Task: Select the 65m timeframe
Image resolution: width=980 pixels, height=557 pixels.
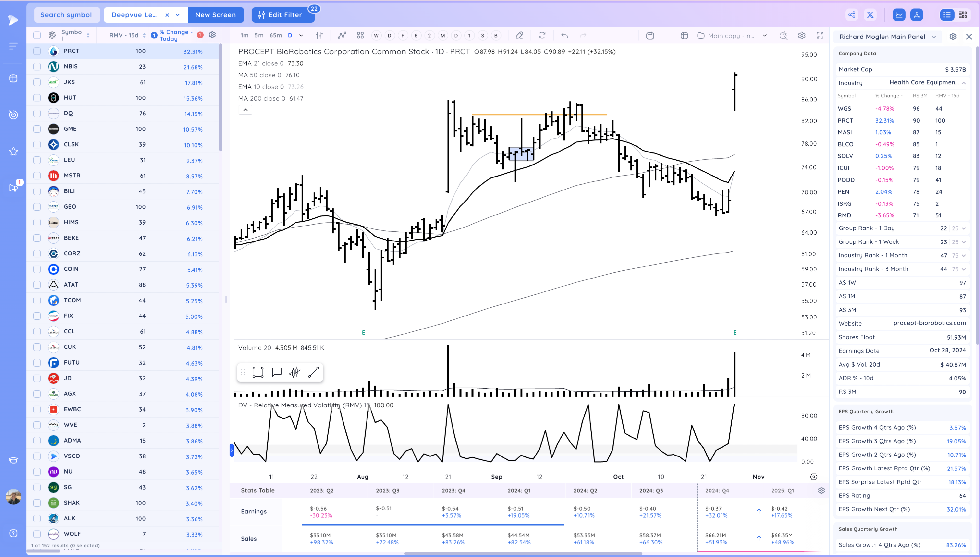Action: click(275, 36)
